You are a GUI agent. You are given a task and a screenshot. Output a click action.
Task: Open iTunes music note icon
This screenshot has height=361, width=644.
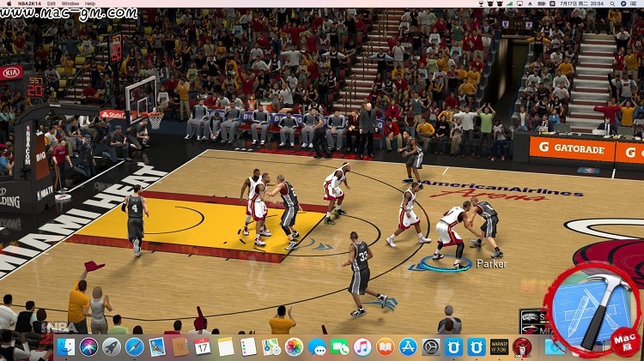362,347
